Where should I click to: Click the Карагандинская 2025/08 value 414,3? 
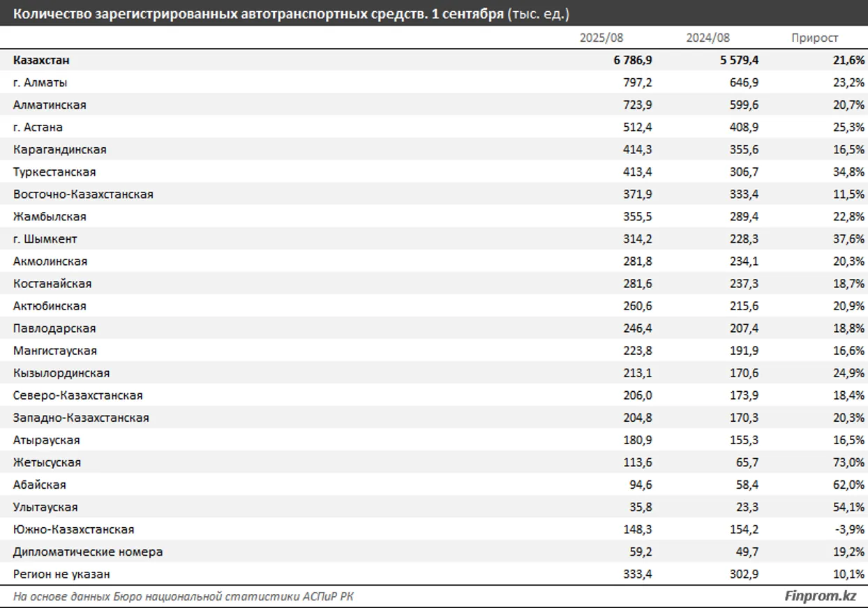coord(638,150)
